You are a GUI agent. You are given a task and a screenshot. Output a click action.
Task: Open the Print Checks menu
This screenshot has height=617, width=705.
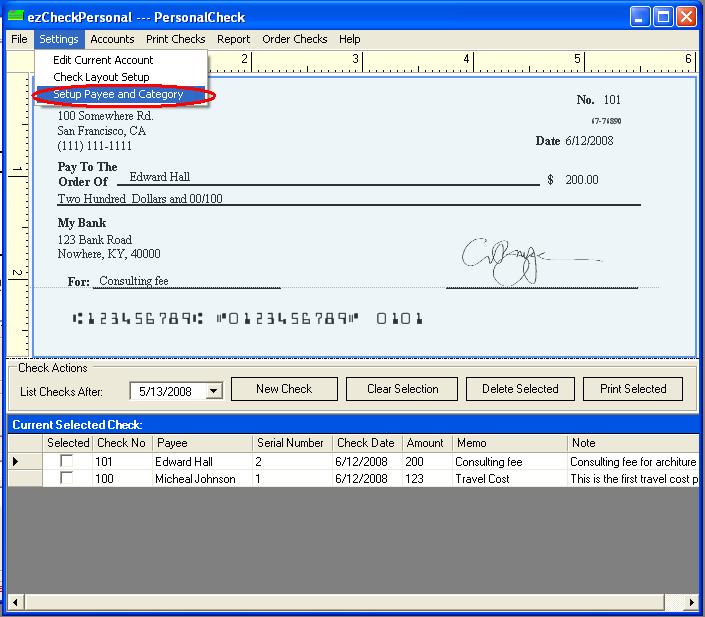(x=175, y=39)
